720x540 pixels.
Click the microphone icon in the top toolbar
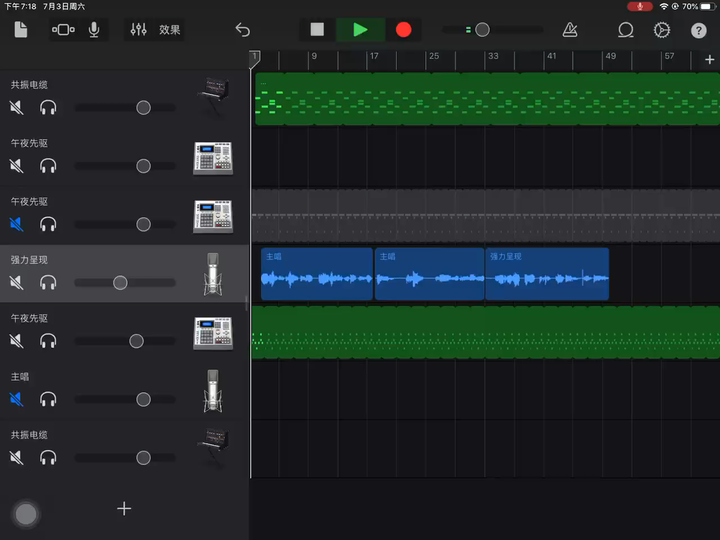(94, 30)
